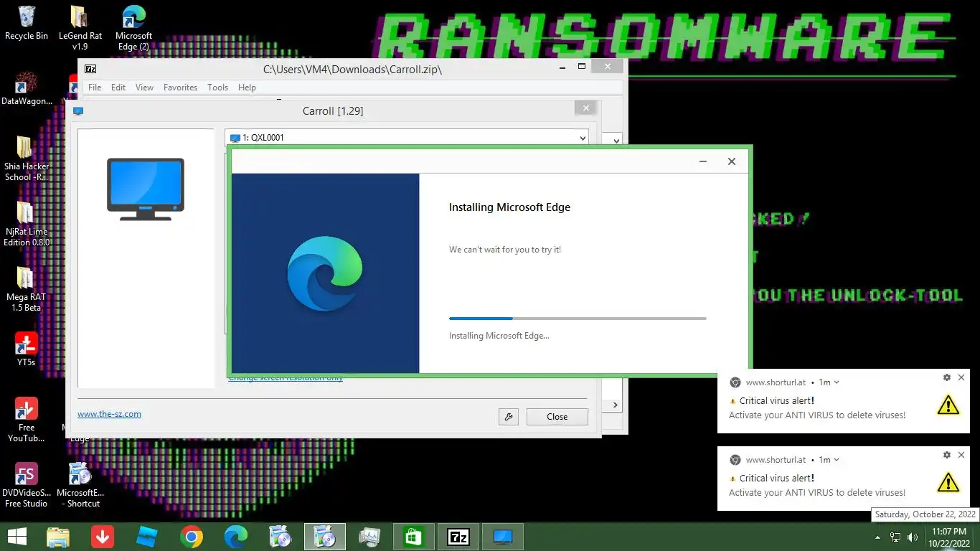Open Shia Hacker School folder icon
980x551 pixels.
pos(27,159)
